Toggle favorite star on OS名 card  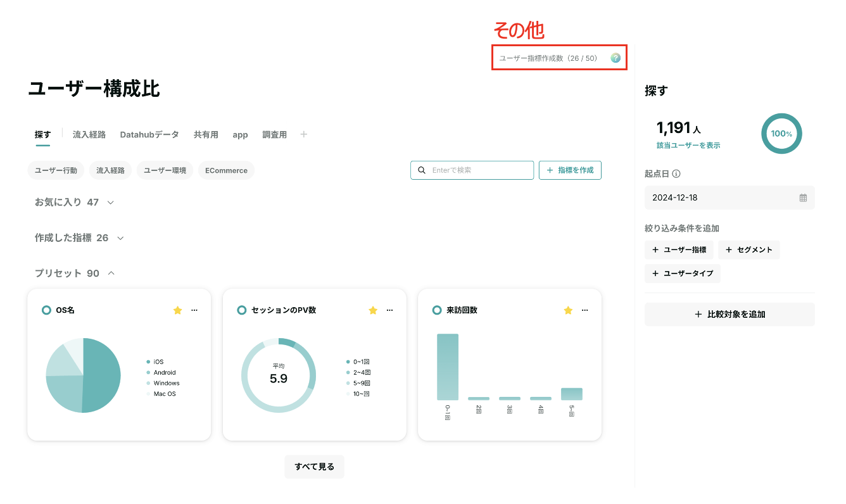177,310
